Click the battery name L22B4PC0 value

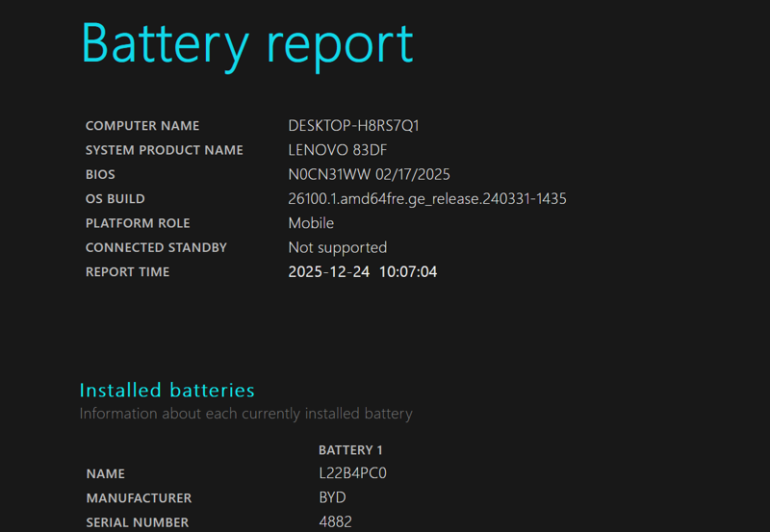pos(352,473)
